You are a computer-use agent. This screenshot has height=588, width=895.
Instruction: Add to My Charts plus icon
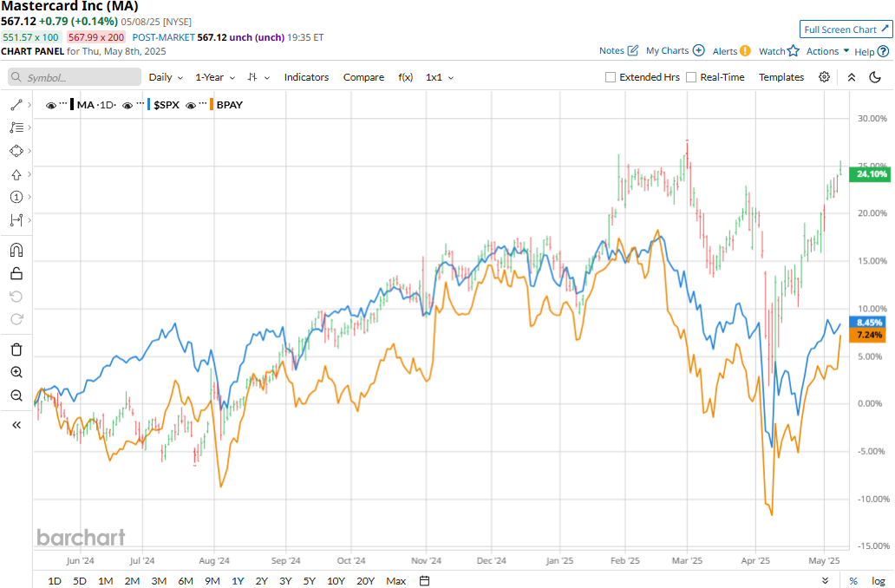[x=699, y=50]
